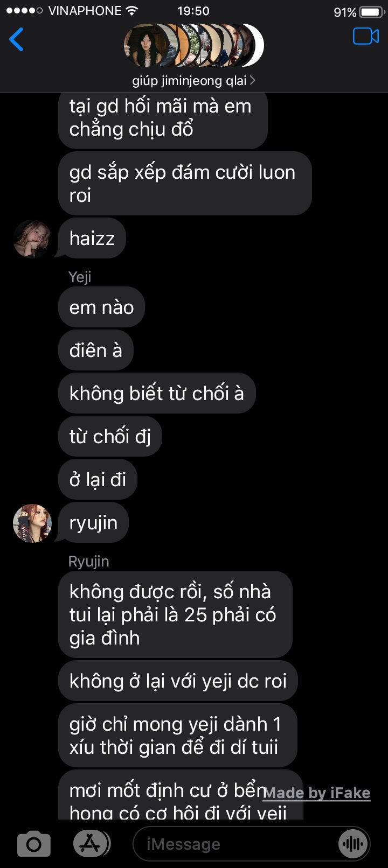Tap the sender name label "Ryujin"
This screenshot has height=868, width=388.
pyautogui.click(x=89, y=561)
